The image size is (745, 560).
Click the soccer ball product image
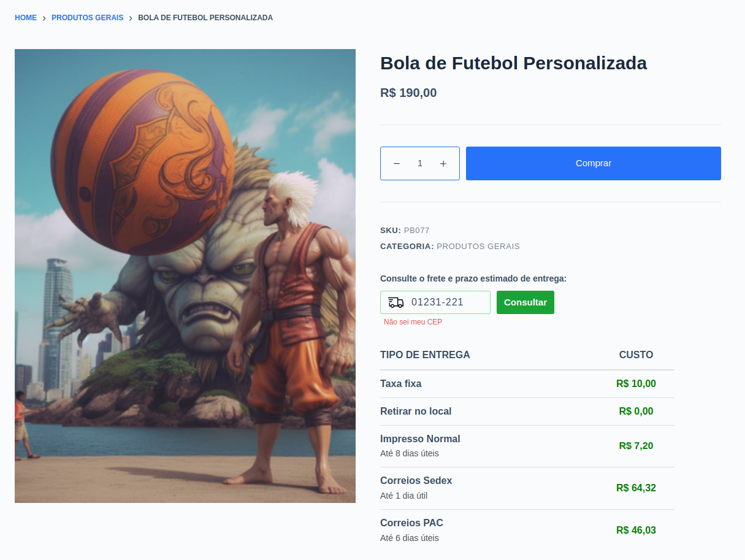pos(185,276)
